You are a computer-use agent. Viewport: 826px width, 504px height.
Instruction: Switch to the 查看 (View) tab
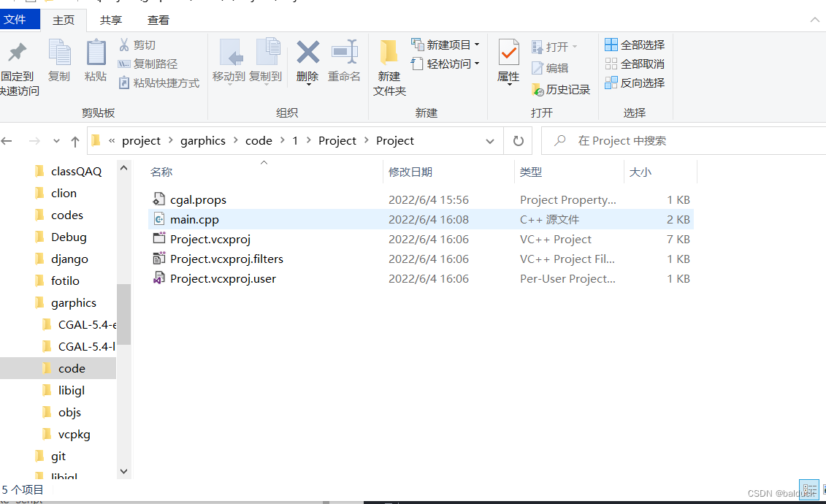tap(158, 20)
